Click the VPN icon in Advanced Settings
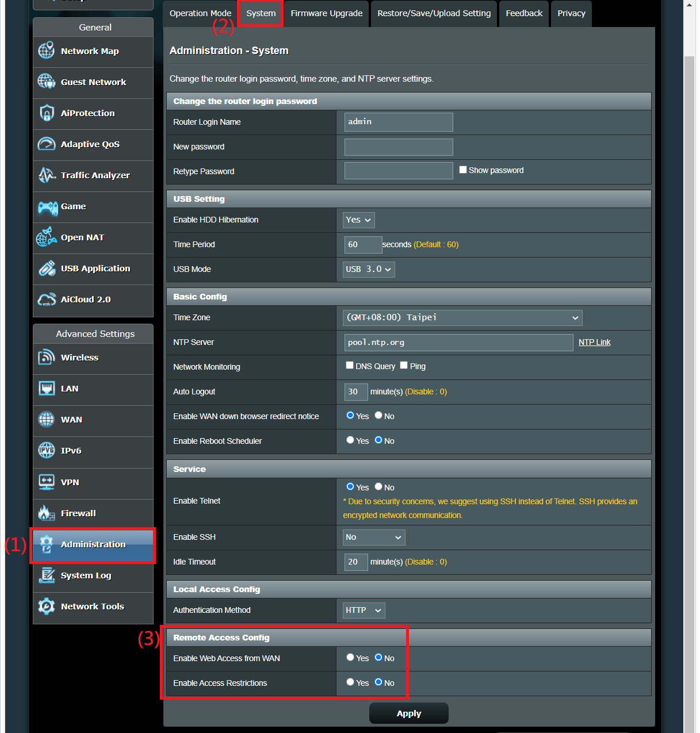700x733 pixels. point(47,482)
